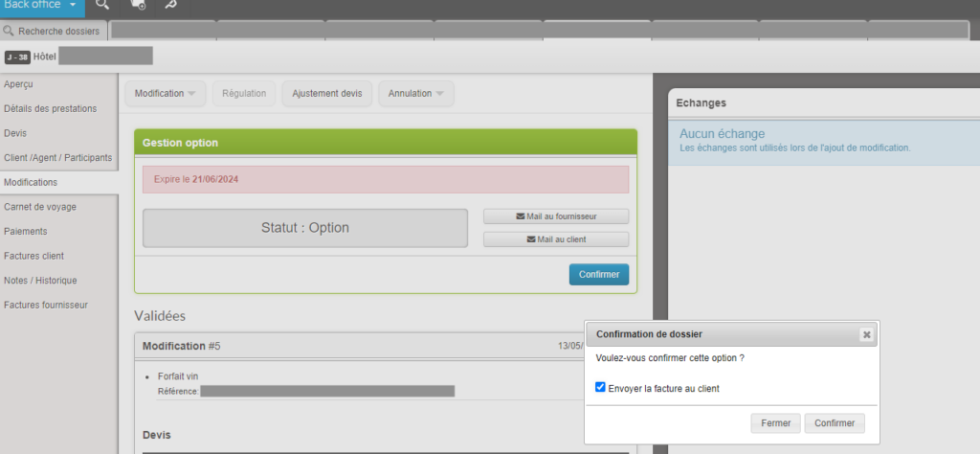Viewport: 980px width, 454px height.
Task: Click the Mail au fournisseur button
Action: pyautogui.click(x=556, y=216)
